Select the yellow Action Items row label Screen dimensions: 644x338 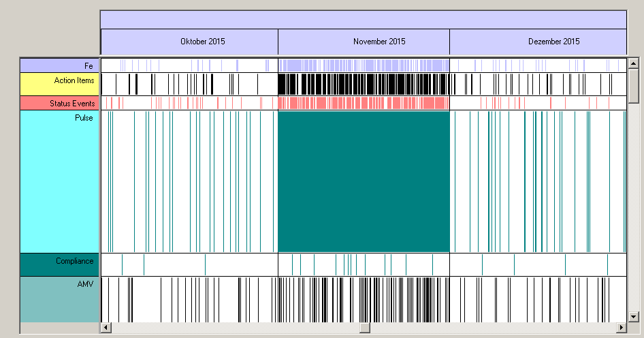click(x=60, y=84)
